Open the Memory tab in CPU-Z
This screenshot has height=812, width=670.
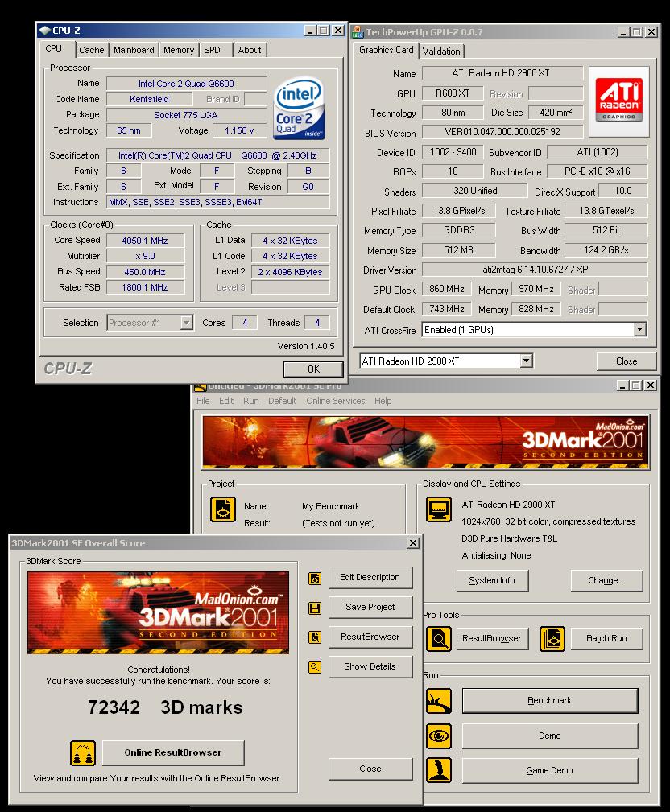tap(178, 50)
